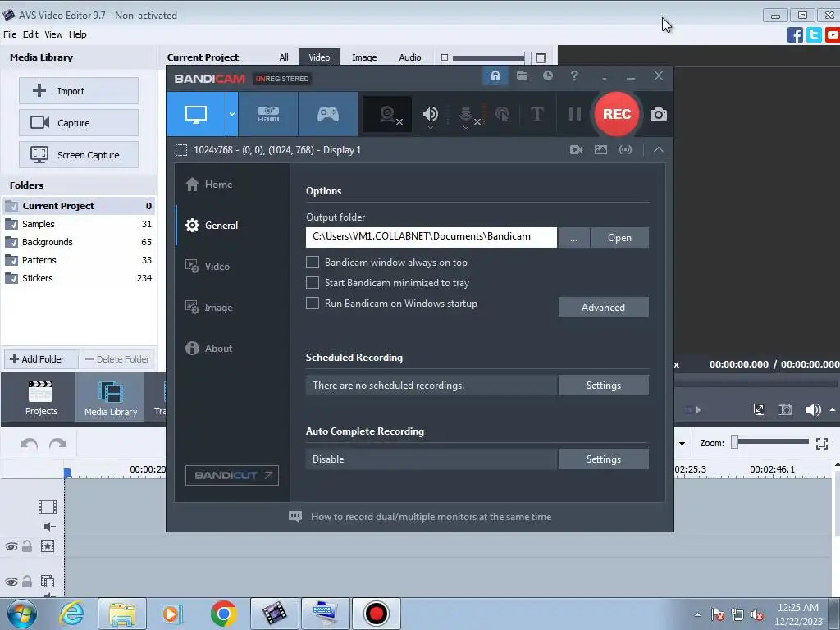
Task: Open AVS Help menu
Action: click(77, 34)
